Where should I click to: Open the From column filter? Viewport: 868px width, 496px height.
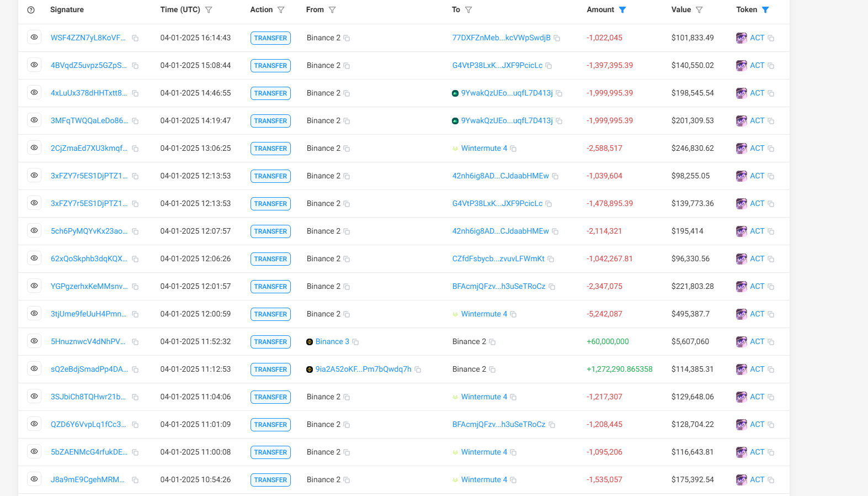click(x=332, y=10)
